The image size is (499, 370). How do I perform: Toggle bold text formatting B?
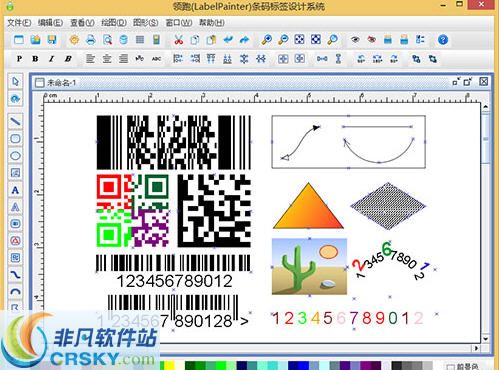tap(35, 59)
